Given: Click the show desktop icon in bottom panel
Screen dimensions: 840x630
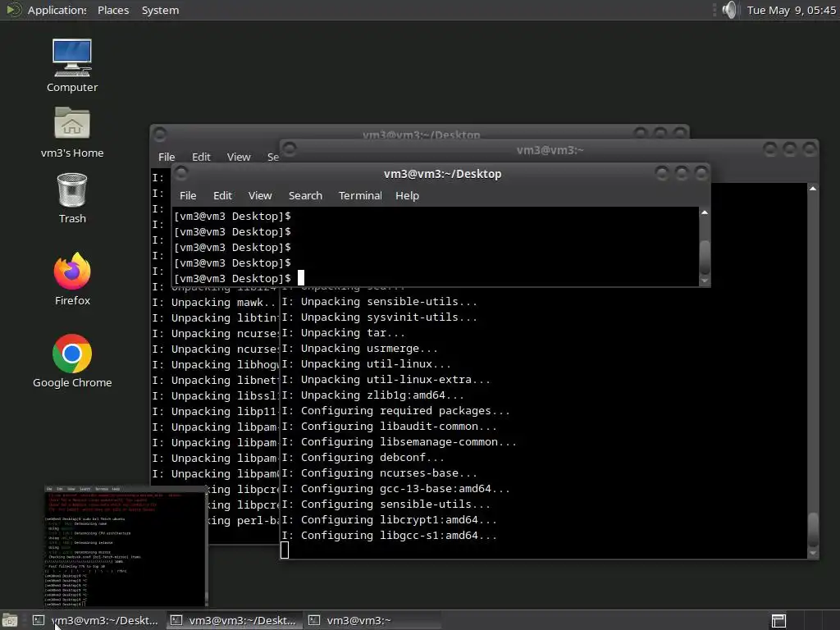Looking at the screenshot, I should (x=10, y=620).
